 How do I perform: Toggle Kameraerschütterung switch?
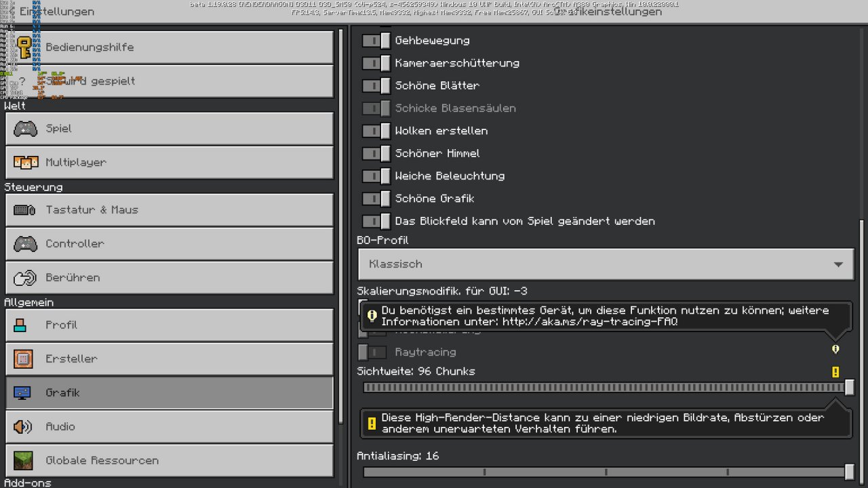tap(376, 63)
